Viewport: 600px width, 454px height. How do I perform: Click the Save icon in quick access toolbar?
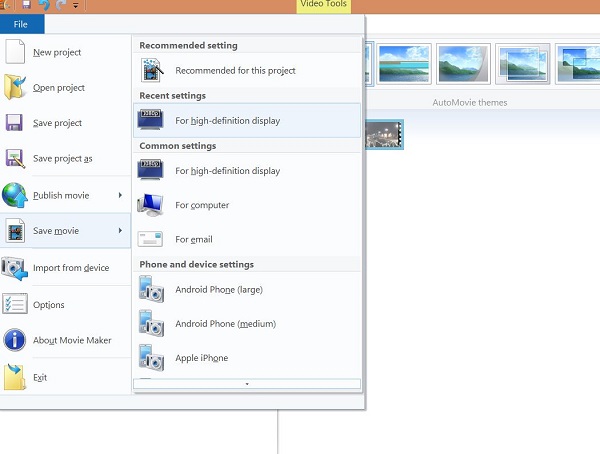[x=26, y=5]
